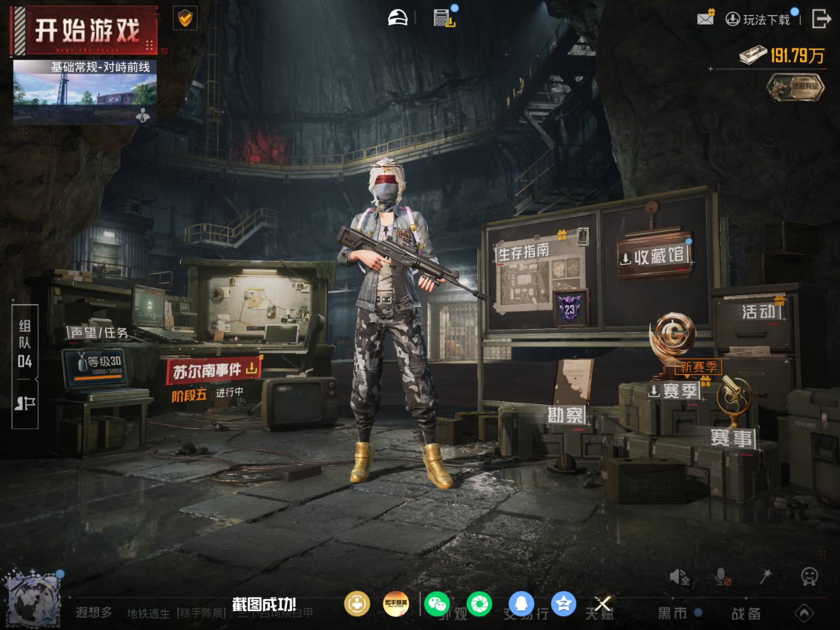Click the 开始游戏 start game button

point(84,31)
